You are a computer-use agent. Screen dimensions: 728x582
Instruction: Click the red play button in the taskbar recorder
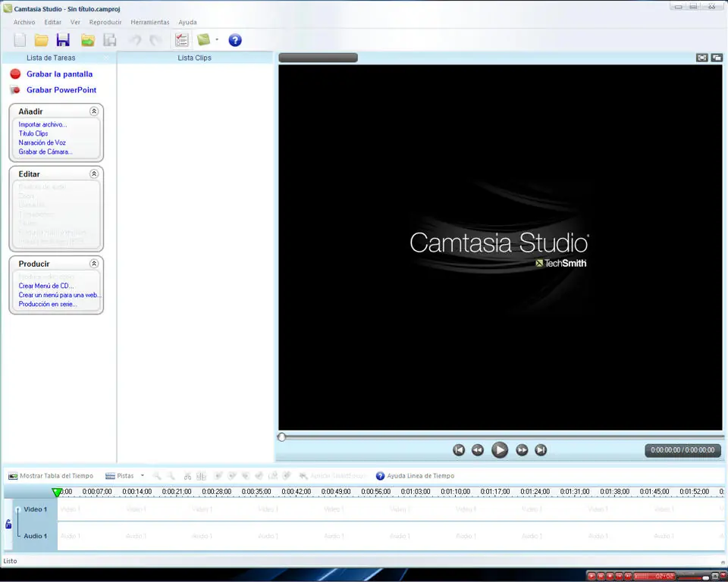tap(591, 576)
